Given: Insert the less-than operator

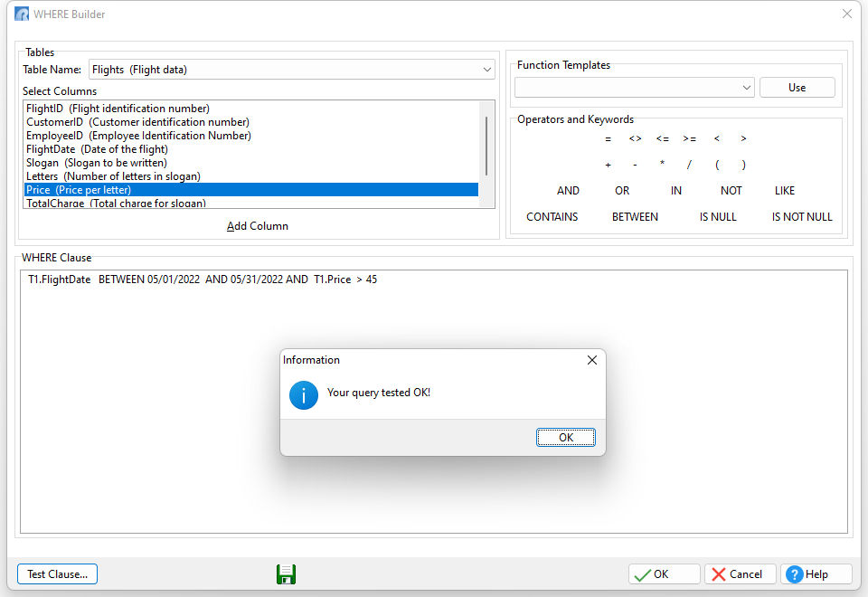Looking at the screenshot, I should (717, 139).
